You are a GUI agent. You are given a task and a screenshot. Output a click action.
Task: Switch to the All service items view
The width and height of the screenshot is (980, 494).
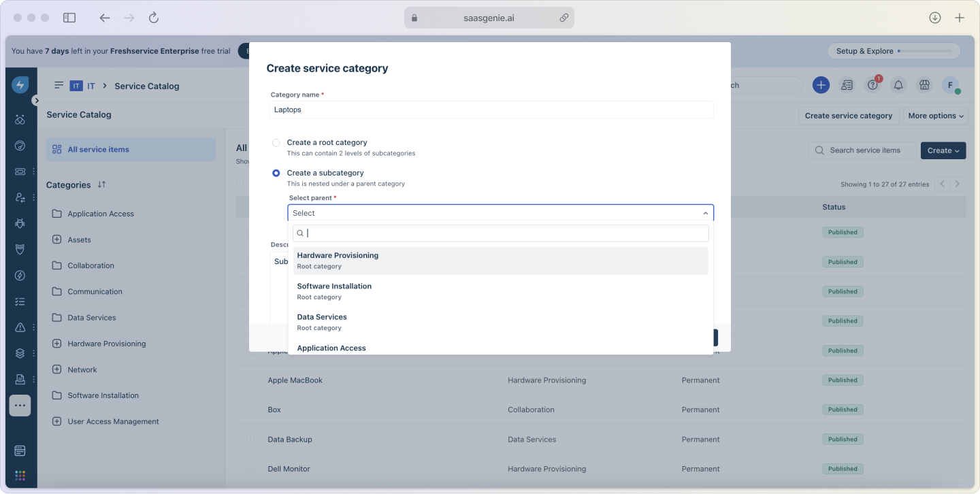click(100, 149)
